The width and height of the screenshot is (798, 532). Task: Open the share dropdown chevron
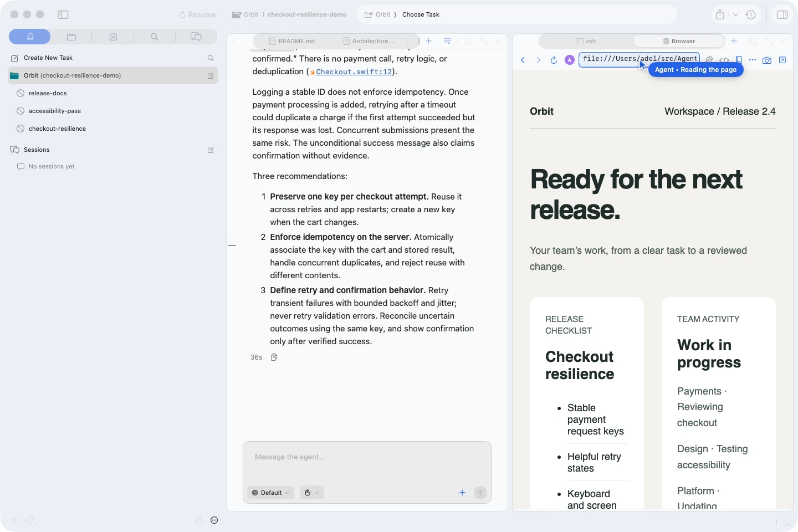tap(735, 15)
